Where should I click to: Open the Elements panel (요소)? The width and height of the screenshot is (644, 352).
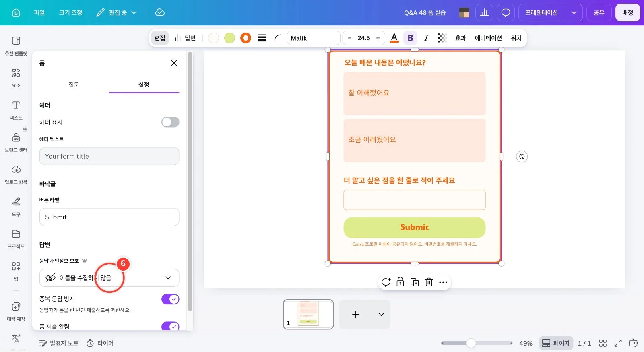(16, 78)
